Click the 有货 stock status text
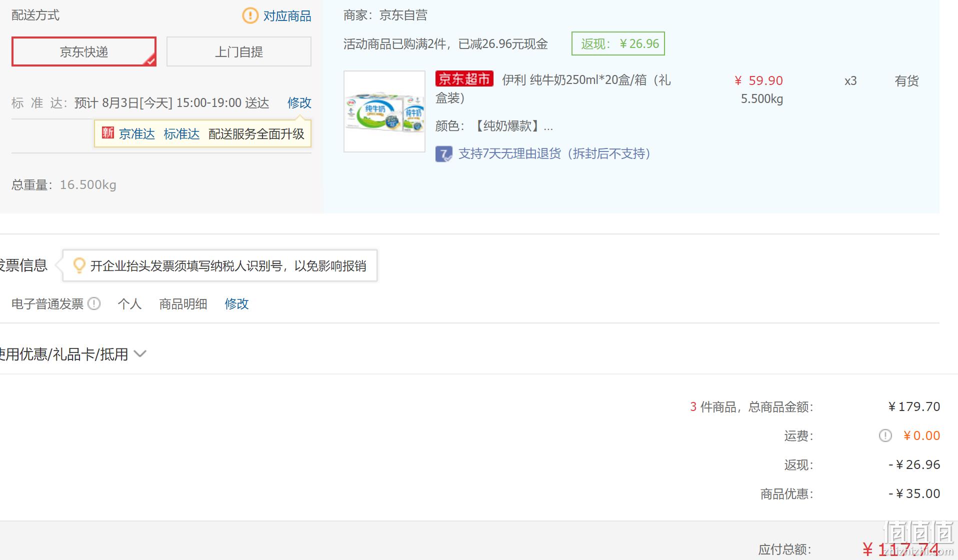 point(906,80)
